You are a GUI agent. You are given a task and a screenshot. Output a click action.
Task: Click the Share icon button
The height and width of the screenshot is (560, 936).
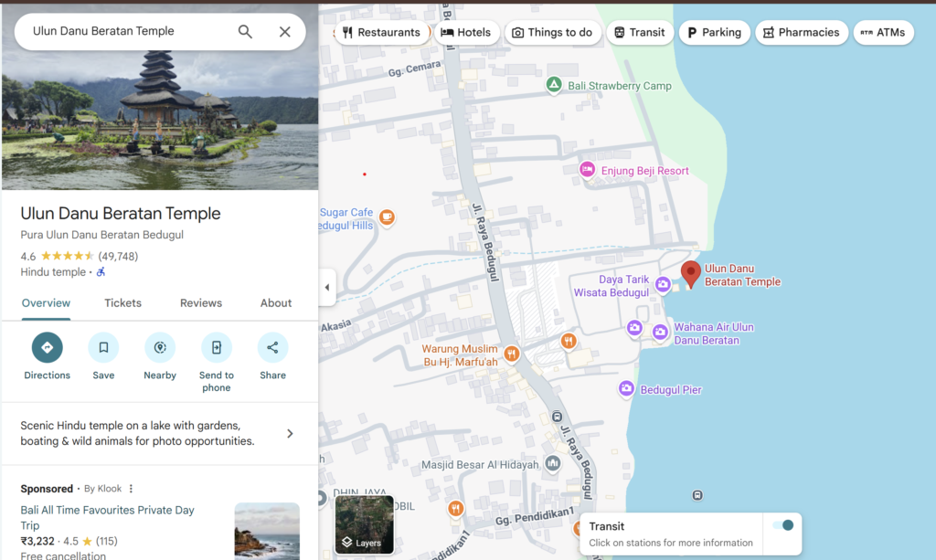pyautogui.click(x=272, y=347)
